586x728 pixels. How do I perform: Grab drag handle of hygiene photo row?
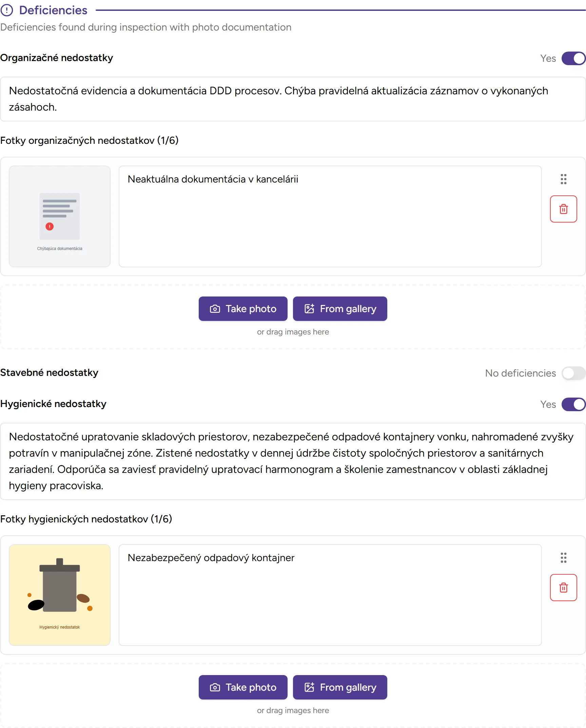[x=563, y=558]
